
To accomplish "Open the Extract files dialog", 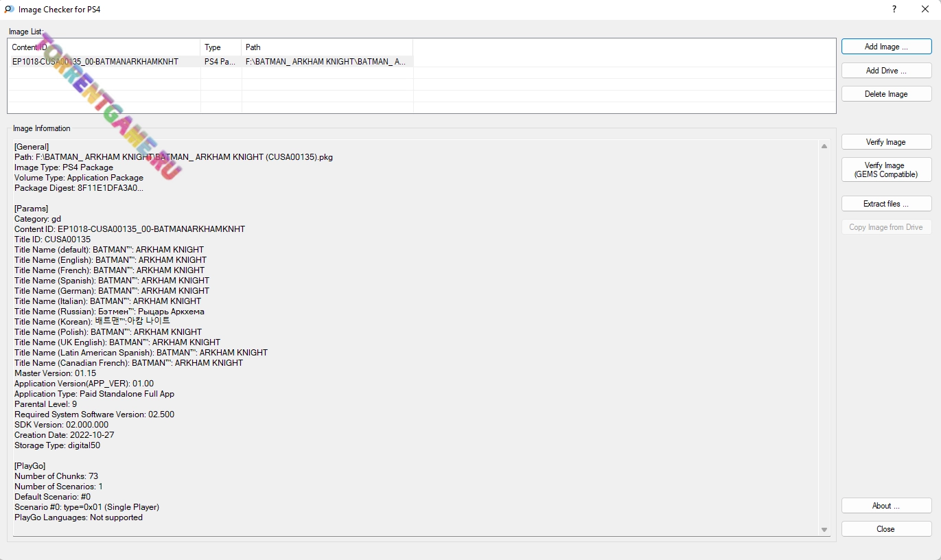I will (x=886, y=204).
